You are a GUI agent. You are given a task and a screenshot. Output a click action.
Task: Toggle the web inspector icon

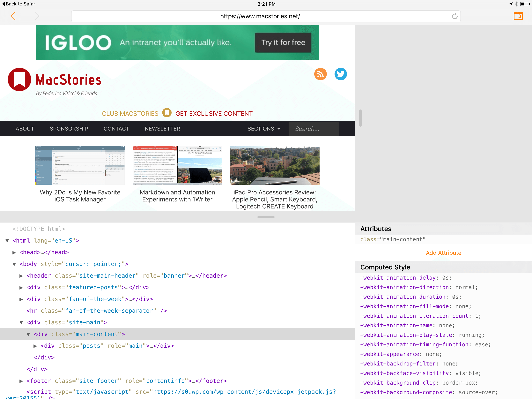click(518, 16)
